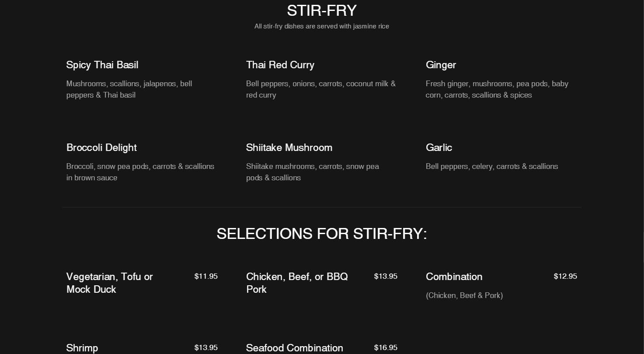Click the STIR-FRY section heading

click(322, 11)
